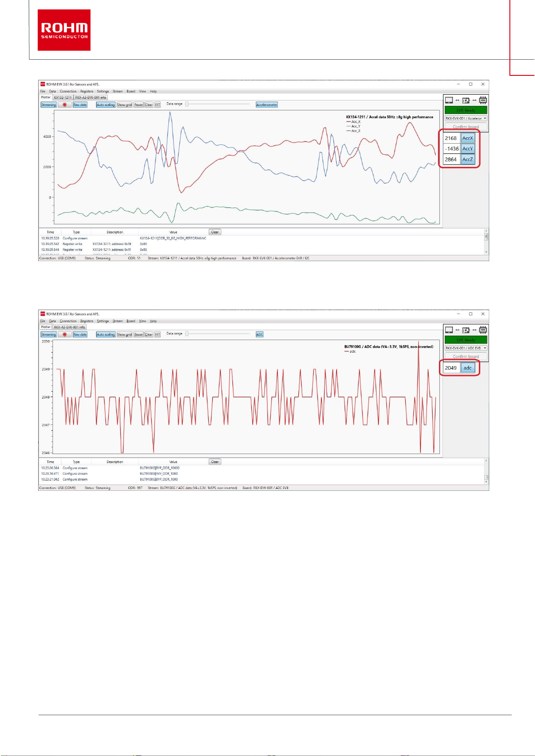Open Stream menu in the accelerometer window
535x756 pixels.
pos(118,92)
